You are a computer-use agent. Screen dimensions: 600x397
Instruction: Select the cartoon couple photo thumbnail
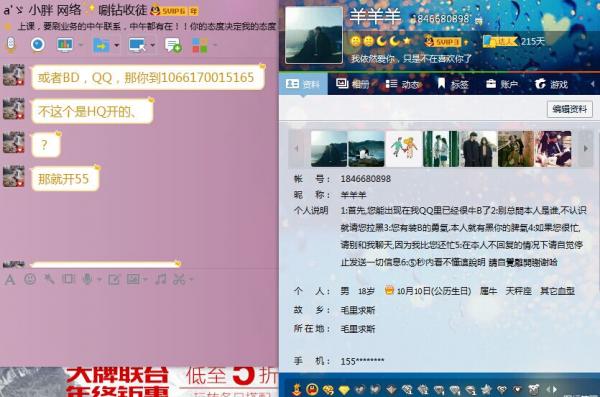click(404, 149)
